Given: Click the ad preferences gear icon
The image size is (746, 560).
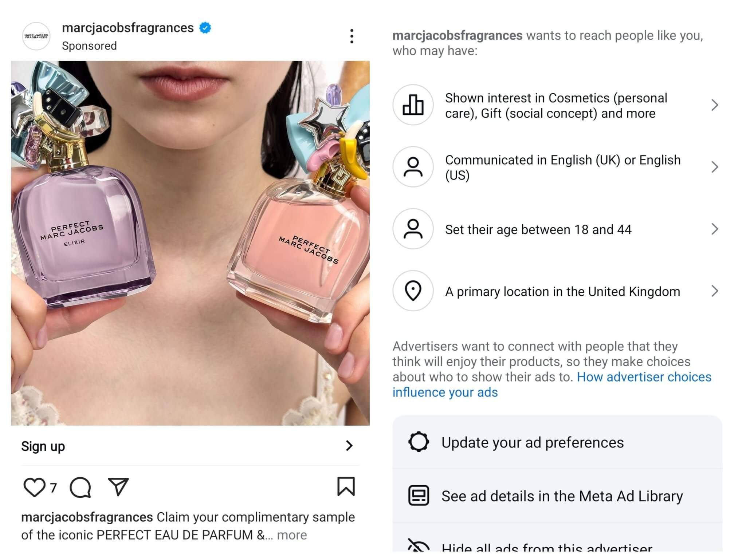Looking at the screenshot, I should point(419,442).
